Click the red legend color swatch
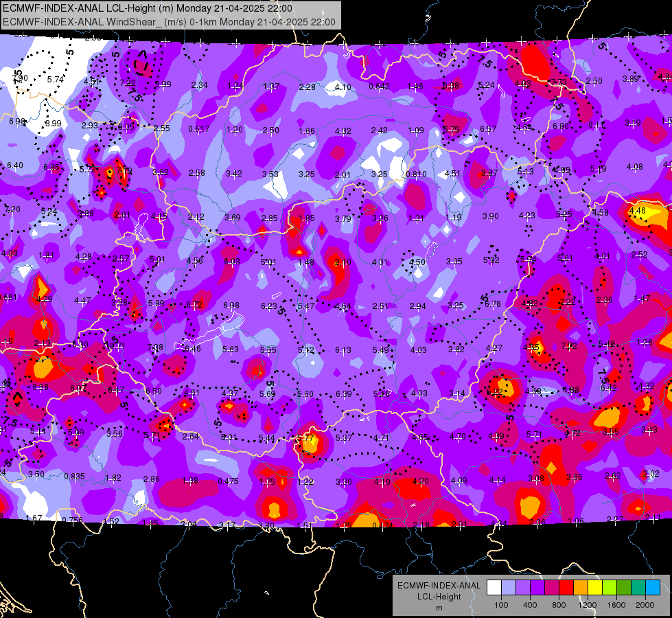 coord(566,588)
